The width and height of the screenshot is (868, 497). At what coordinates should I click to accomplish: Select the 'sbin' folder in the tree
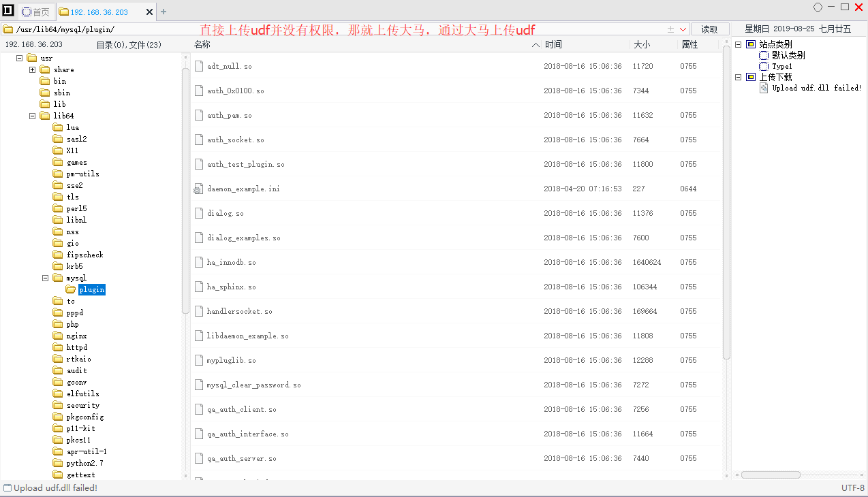[61, 93]
